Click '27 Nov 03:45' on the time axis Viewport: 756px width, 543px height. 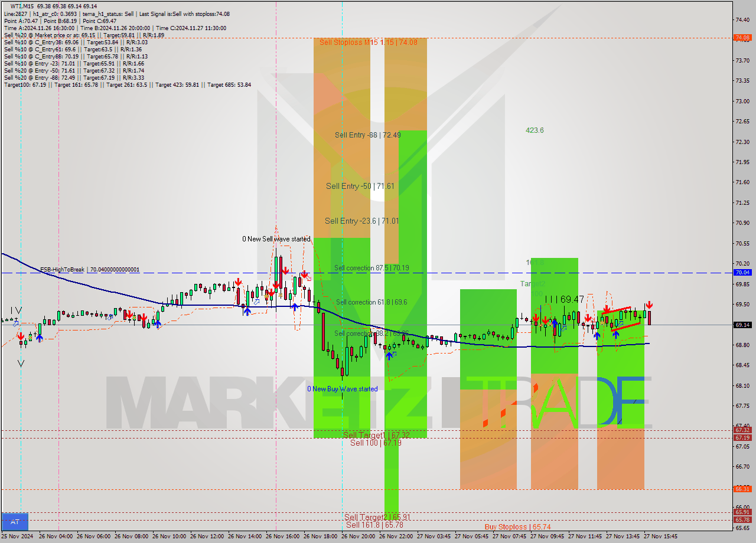point(432,537)
